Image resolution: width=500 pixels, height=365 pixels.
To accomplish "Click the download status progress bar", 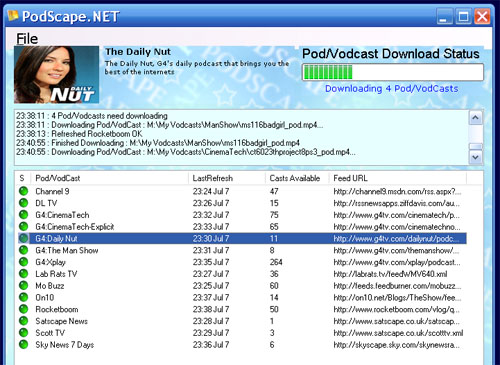I will [393, 72].
